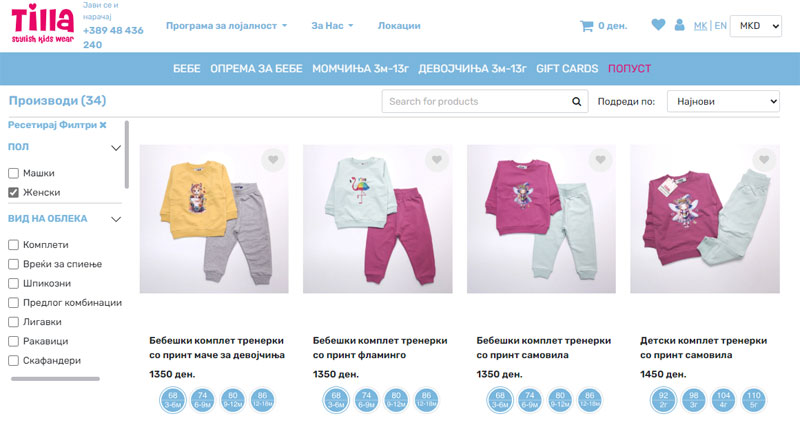The image size is (800, 436).
Task: Open the MKD currency selector
Action: 756,26
